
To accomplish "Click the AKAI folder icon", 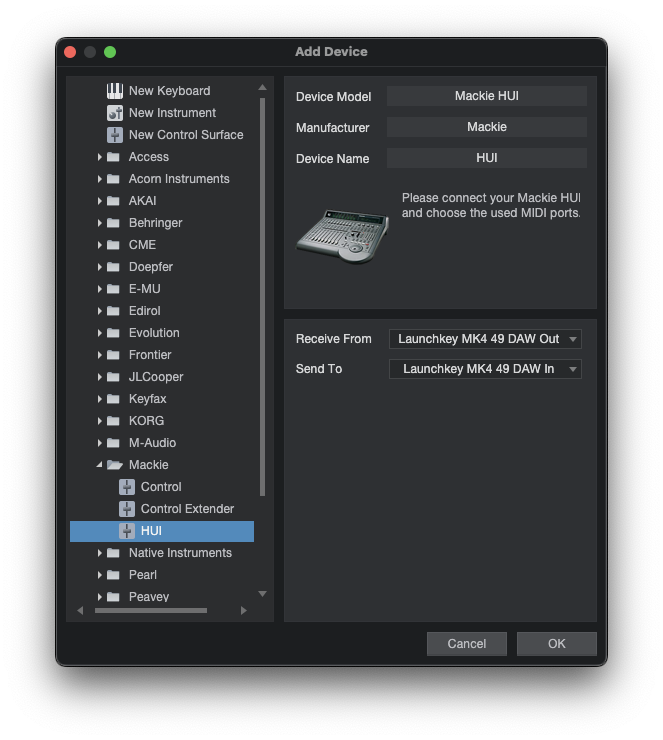I will (113, 201).
